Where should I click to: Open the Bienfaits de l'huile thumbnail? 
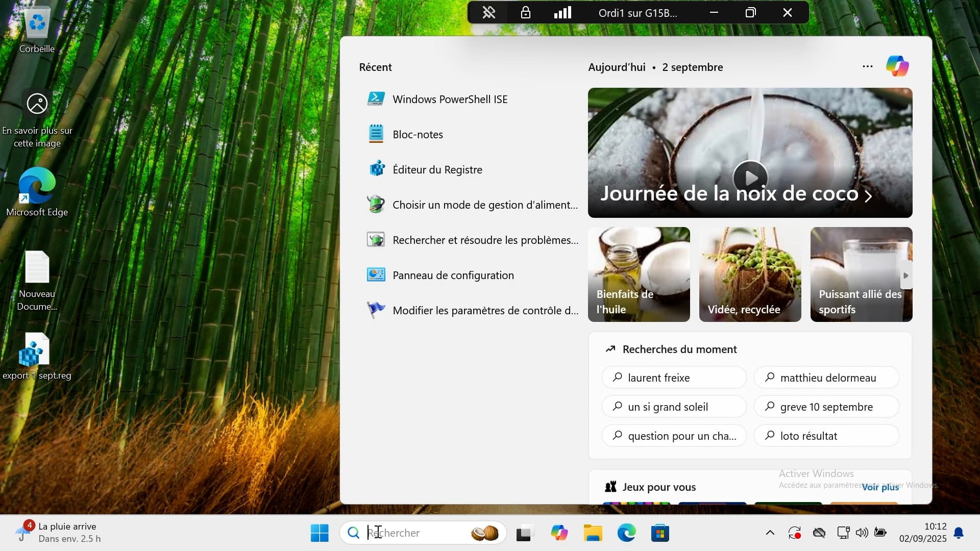pyautogui.click(x=639, y=274)
